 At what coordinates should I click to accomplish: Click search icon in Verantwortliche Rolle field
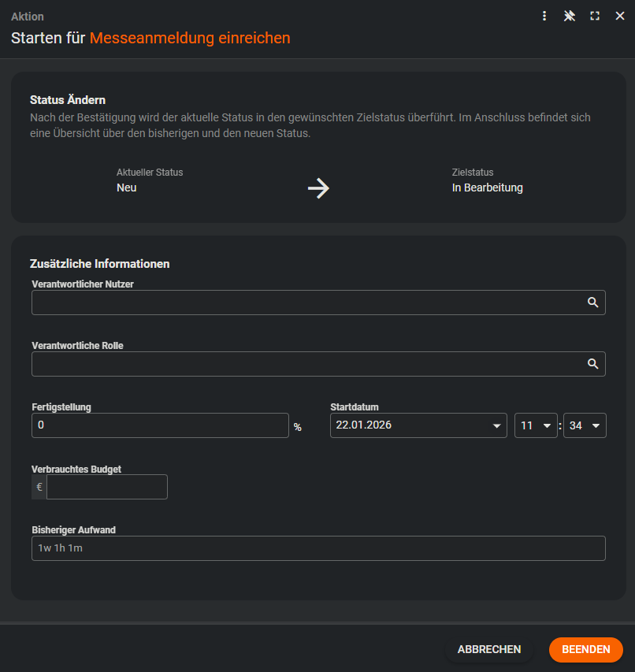[x=592, y=364]
